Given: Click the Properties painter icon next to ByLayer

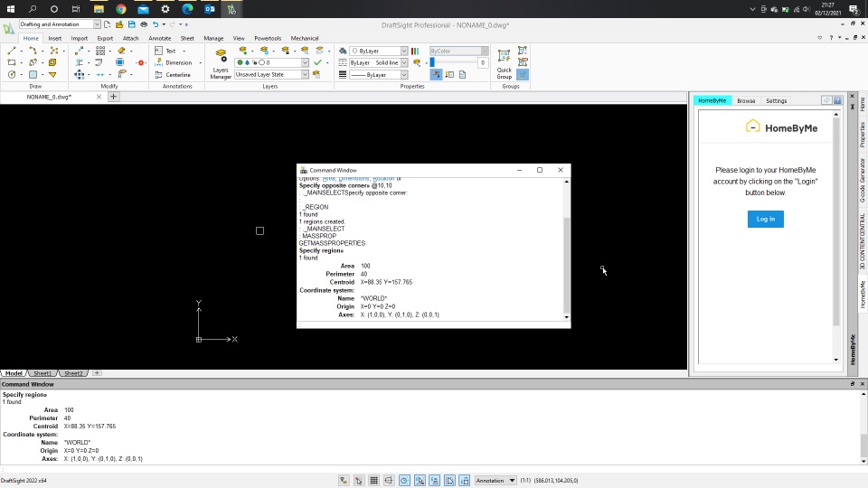Looking at the screenshot, I should coord(343,51).
